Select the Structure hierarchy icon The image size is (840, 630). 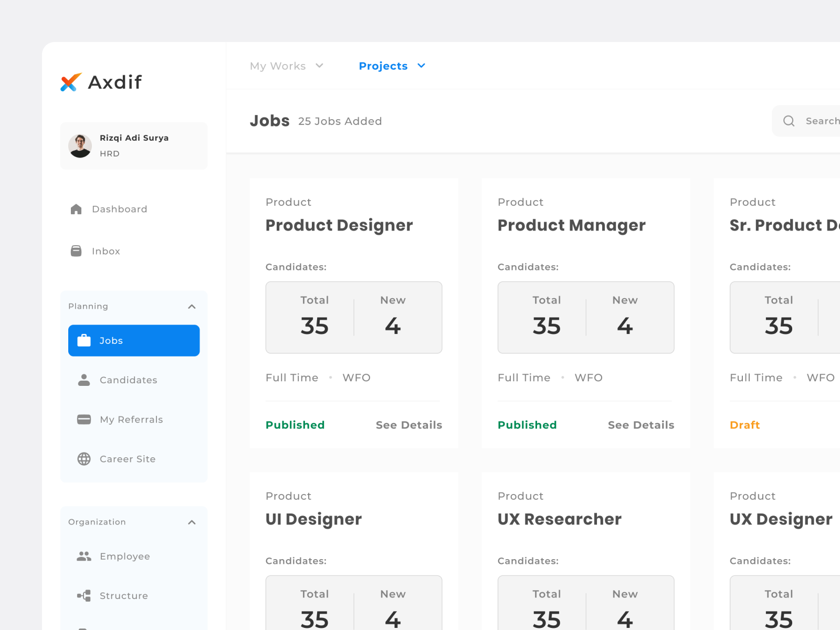(x=83, y=596)
